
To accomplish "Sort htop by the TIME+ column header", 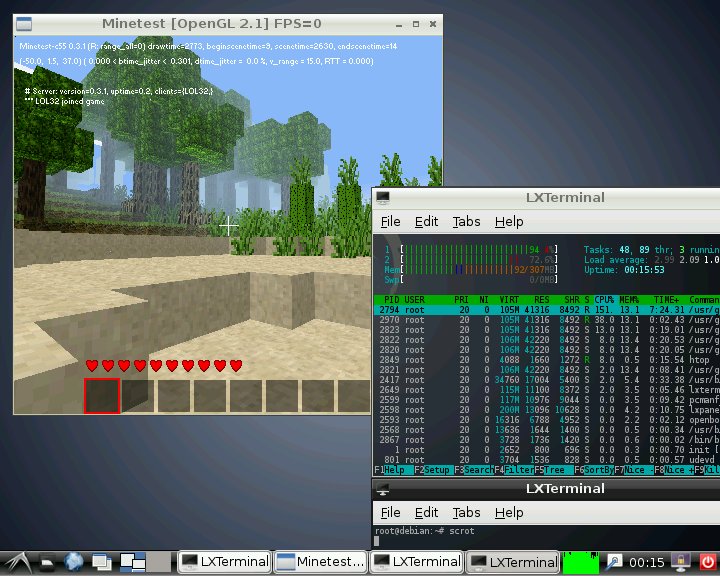I will pos(666,299).
